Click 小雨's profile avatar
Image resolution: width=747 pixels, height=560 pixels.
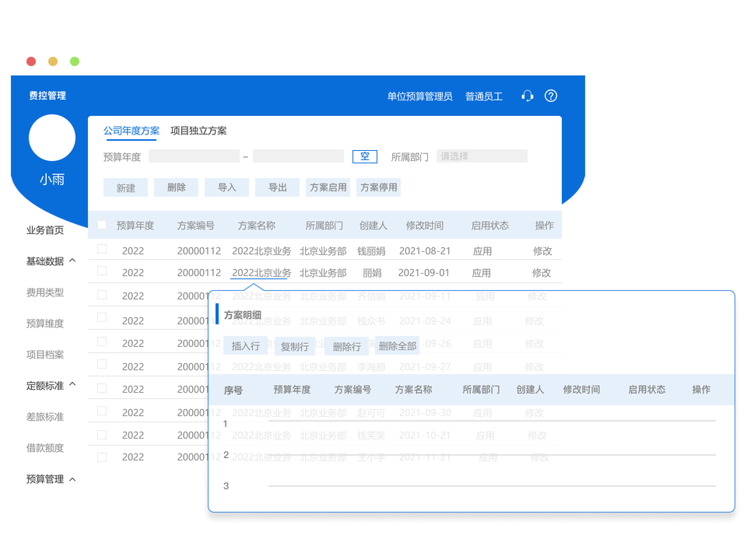tap(51, 138)
